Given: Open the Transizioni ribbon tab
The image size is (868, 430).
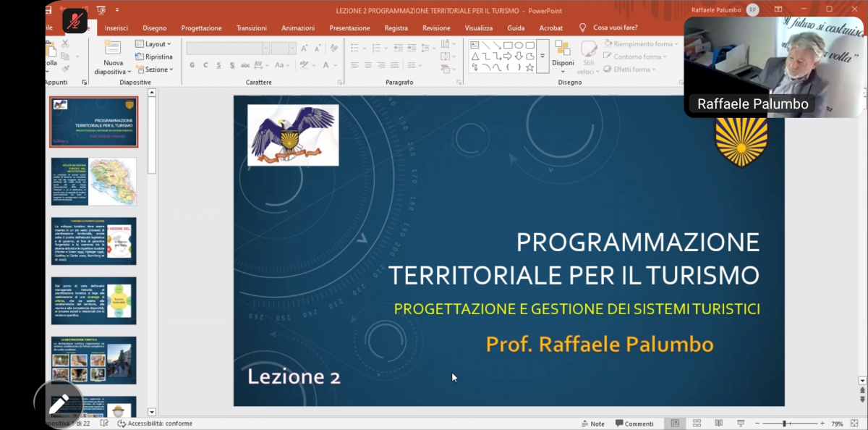Looking at the screenshot, I should coord(251,28).
